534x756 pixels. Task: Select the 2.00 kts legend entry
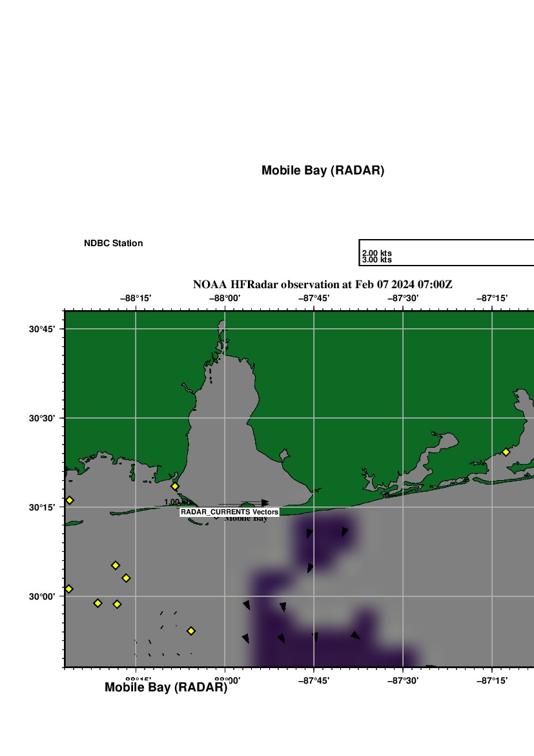(376, 253)
